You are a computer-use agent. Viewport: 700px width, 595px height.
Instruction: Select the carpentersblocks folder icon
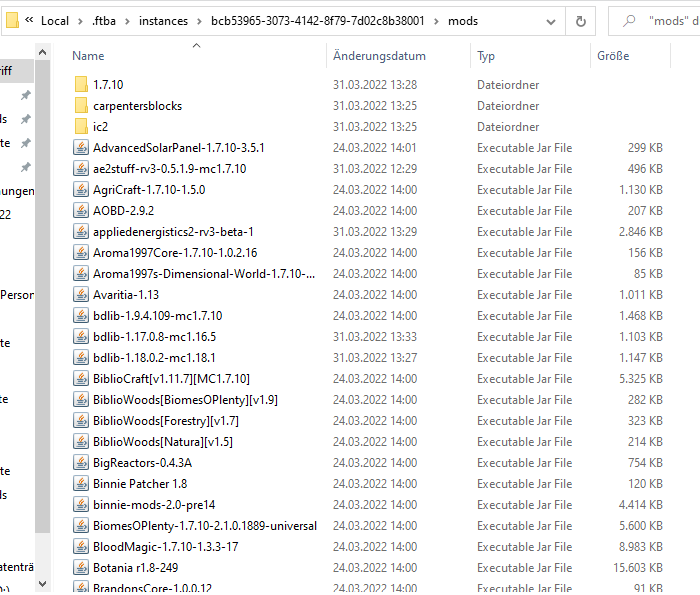point(81,105)
